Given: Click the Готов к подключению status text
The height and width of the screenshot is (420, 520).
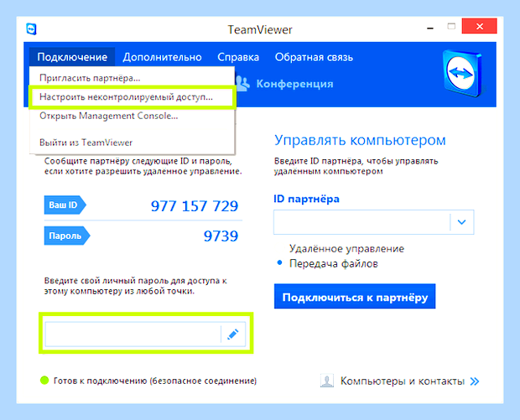Looking at the screenshot, I should point(155,381).
